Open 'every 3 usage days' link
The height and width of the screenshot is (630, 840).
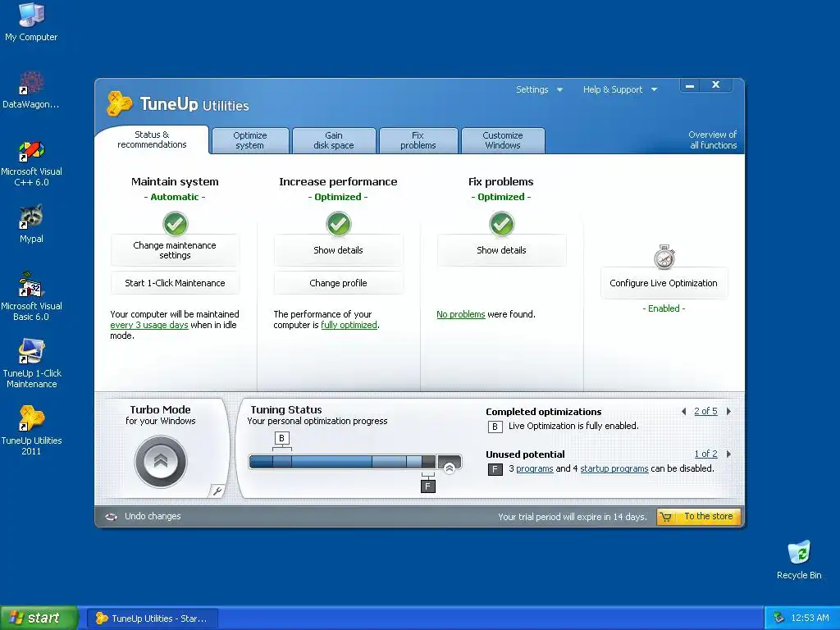pyautogui.click(x=149, y=325)
